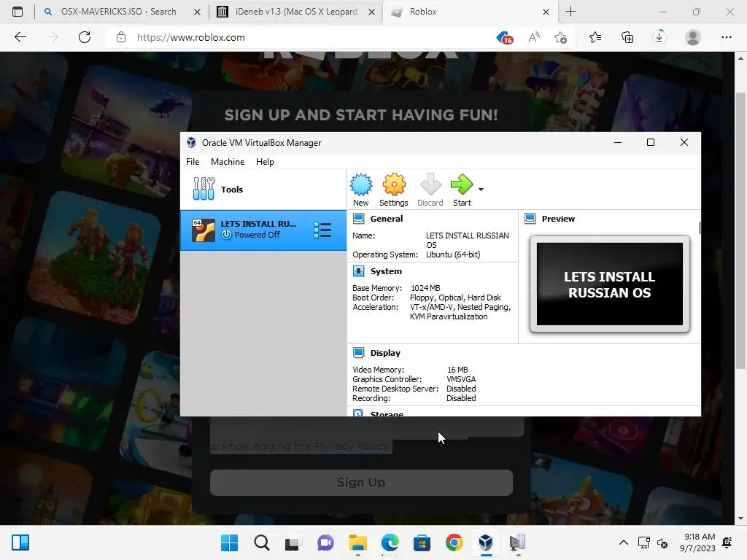Close the iDeneb v1.3 tab

[x=371, y=12]
